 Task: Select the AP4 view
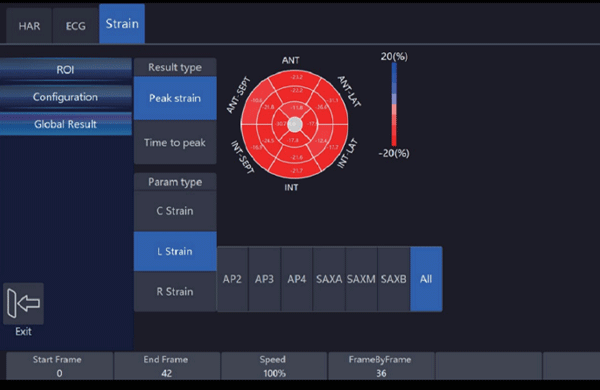pyautogui.click(x=297, y=279)
